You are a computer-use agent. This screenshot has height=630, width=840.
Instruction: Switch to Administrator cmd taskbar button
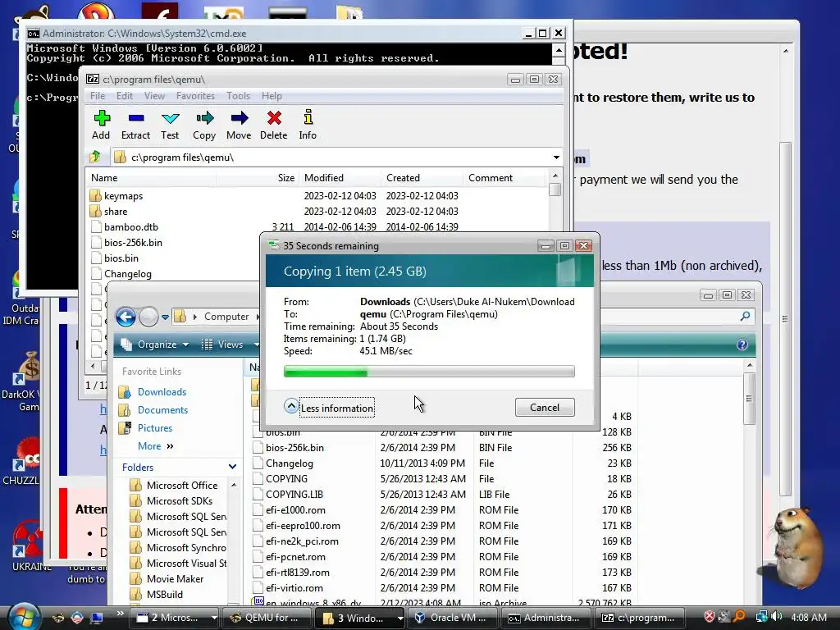click(x=548, y=618)
